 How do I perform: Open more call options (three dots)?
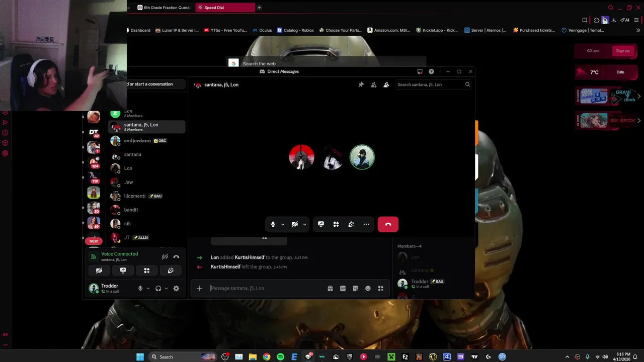click(x=366, y=224)
